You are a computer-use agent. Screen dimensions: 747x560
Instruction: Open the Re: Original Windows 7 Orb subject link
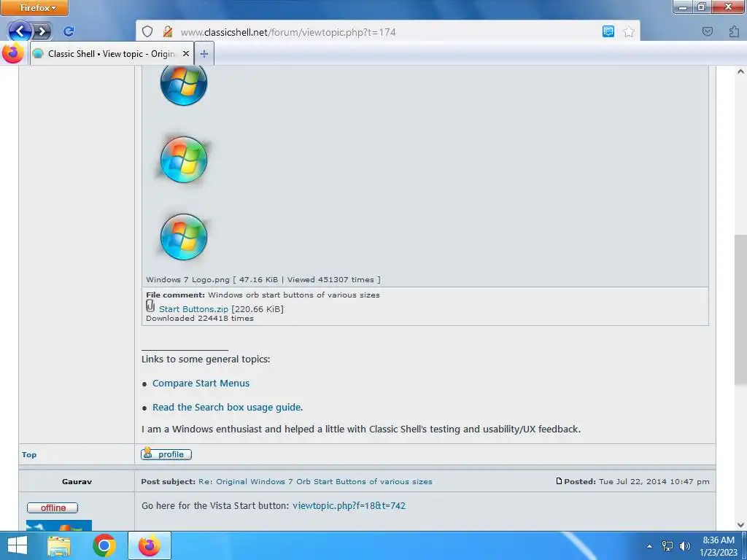(x=315, y=481)
